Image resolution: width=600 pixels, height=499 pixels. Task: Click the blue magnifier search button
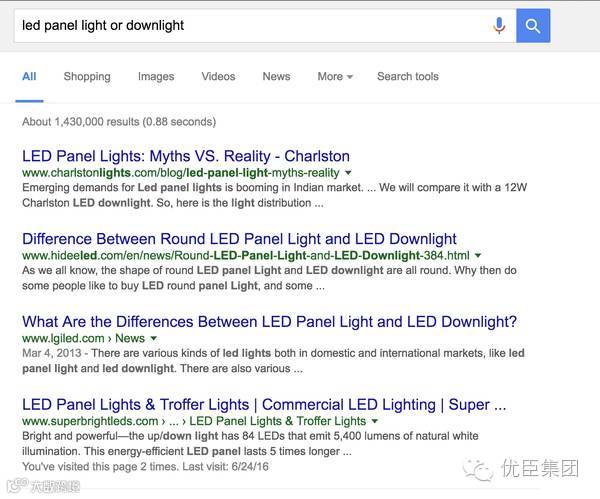click(x=533, y=26)
